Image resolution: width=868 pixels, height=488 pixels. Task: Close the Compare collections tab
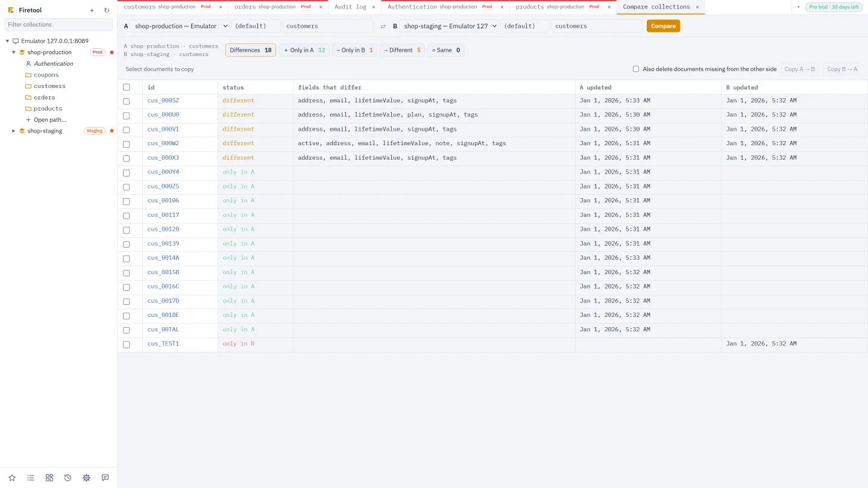697,7
